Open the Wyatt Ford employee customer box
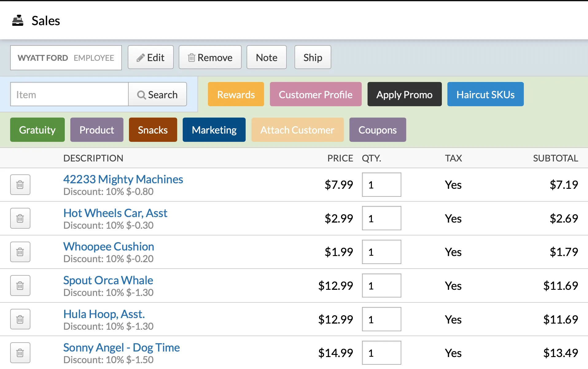The image size is (588, 369). tap(66, 58)
